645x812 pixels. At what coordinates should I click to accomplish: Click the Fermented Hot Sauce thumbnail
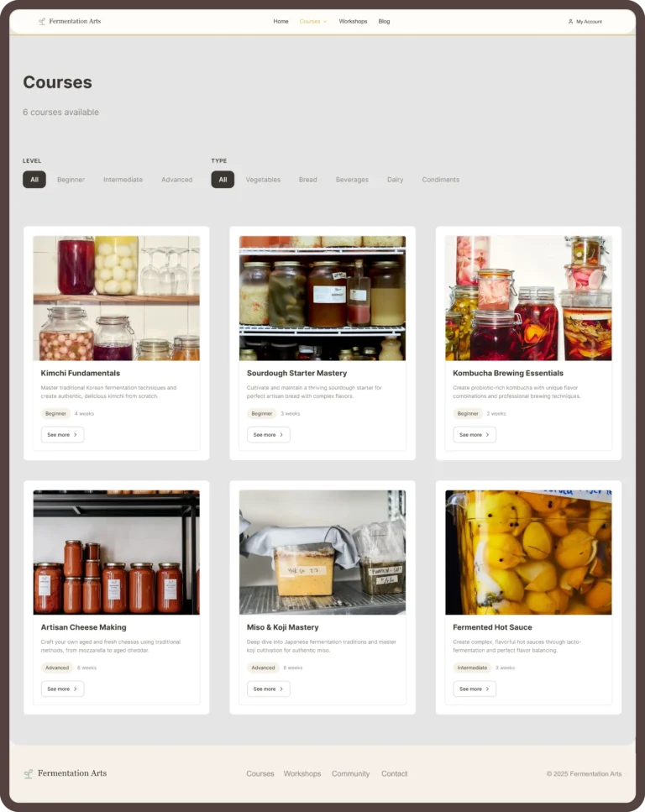point(528,553)
